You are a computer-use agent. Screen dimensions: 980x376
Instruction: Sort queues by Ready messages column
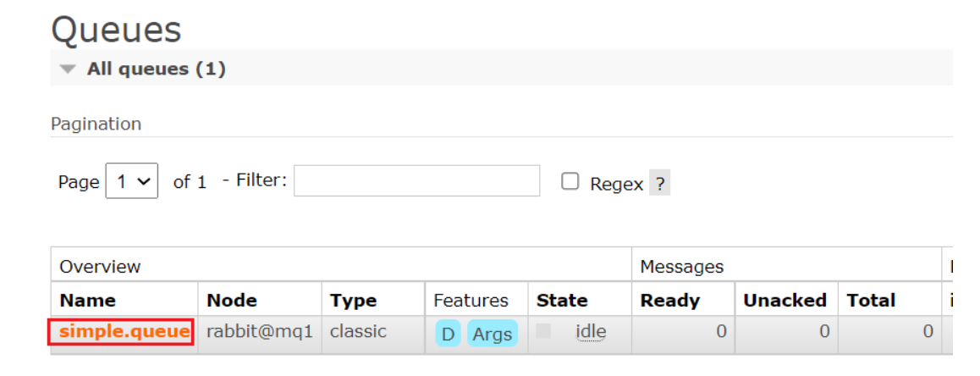[x=670, y=301]
